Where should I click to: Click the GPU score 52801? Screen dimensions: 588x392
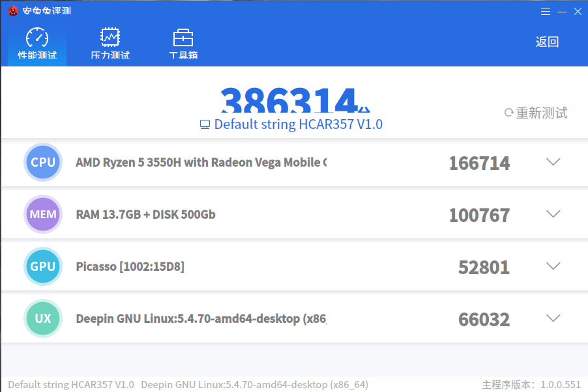click(x=484, y=267)
